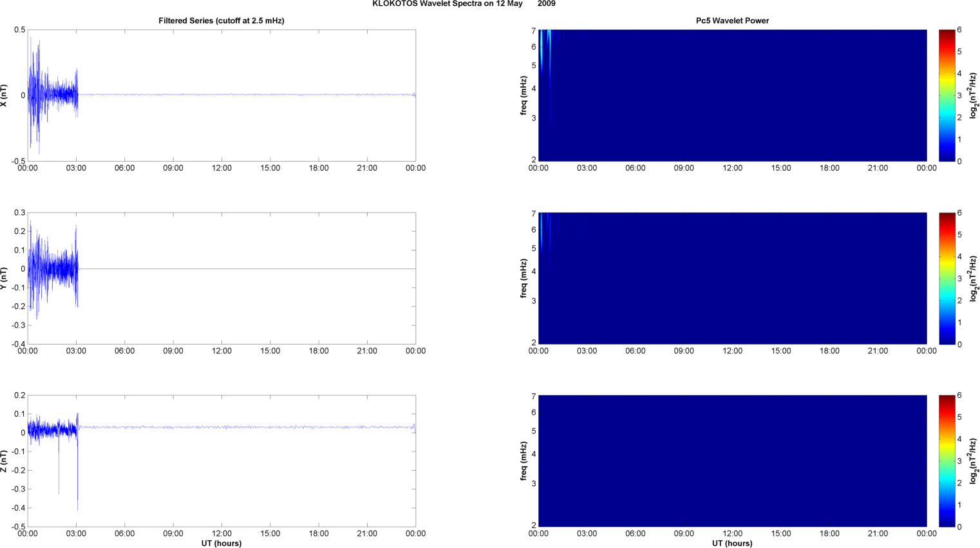Screen dimensions: 980x548
Task: Select the 'Filtered Series (cutoff at 2.5 mHz)' column title
Action: pos(221,21)
